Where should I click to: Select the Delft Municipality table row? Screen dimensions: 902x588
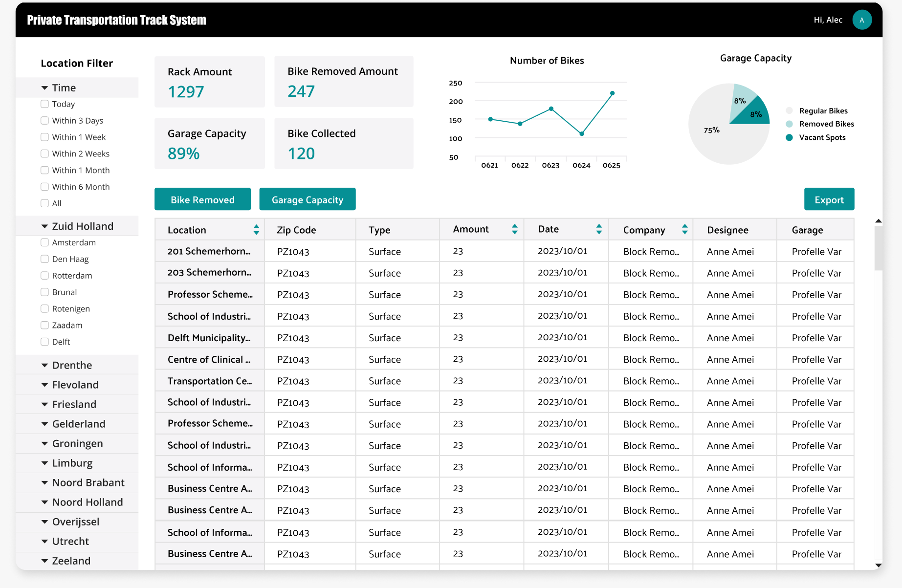pos(504,338)
